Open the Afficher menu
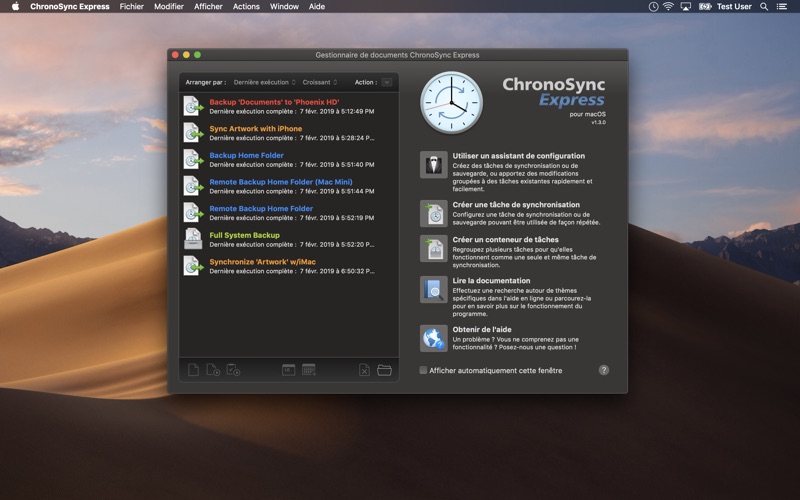The image size is (800, 500). (x=208, y=7)
